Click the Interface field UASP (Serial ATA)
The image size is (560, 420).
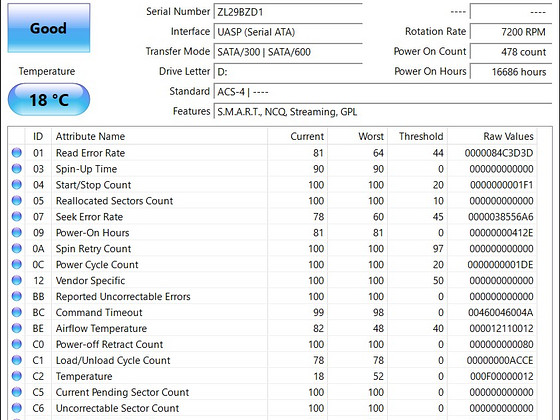pos(288,32)
